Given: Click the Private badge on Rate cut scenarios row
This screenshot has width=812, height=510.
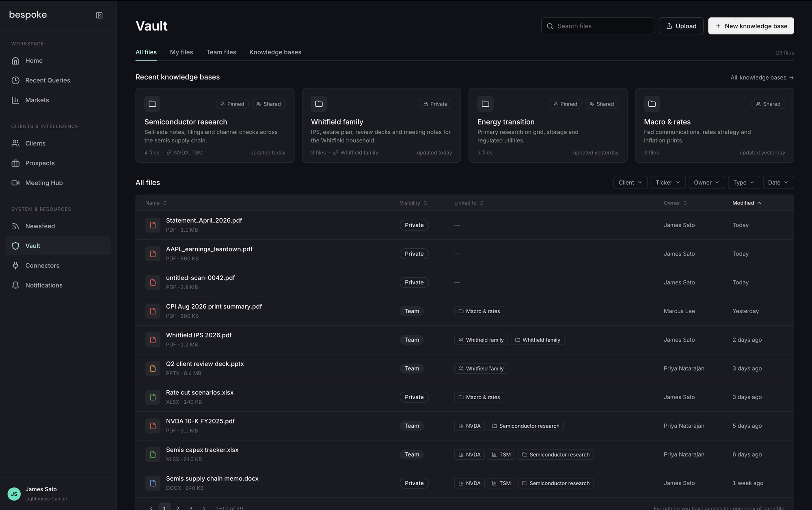Looking at the screenshot, I should pyautogui.click(x=414, y=397).
